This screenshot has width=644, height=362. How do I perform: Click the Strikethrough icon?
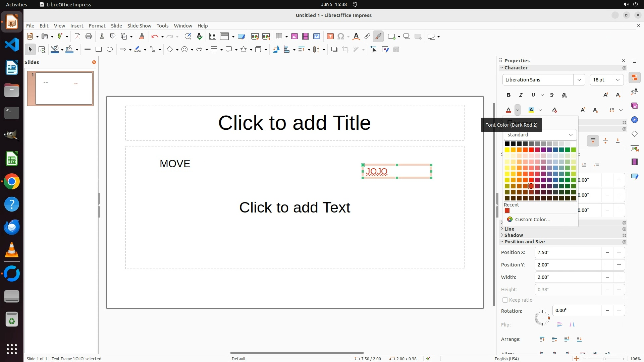pos(552,95)
